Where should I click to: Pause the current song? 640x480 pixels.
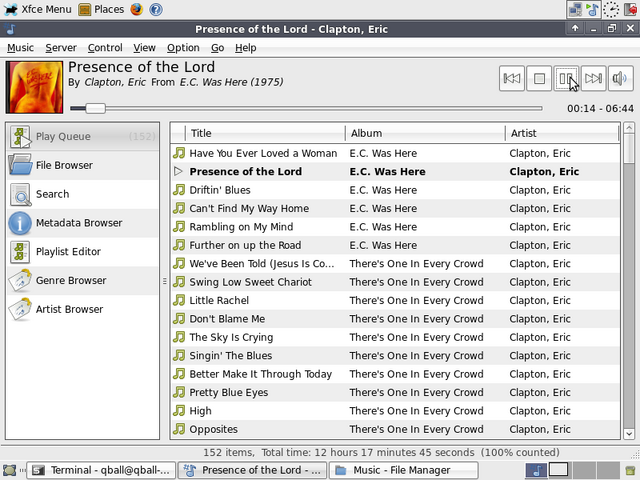(566, 78)
